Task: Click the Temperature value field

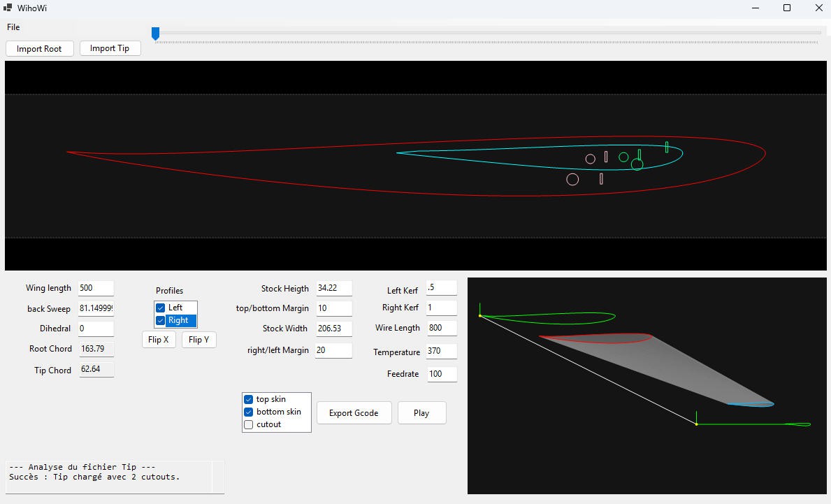Action: tap(441, 352)
